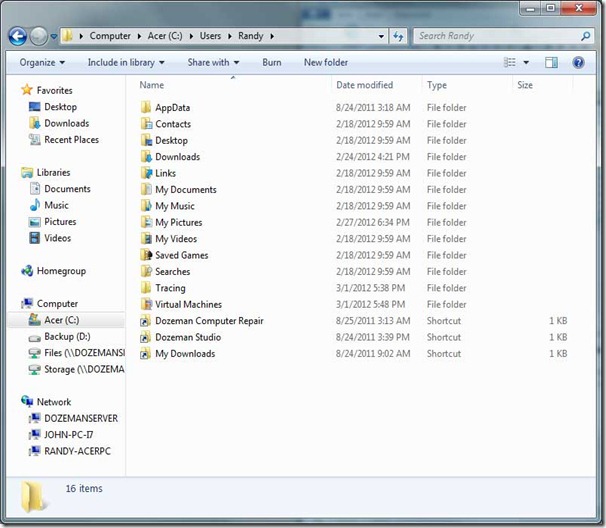Image resolution: width=606 pixels, height=528 pixels.
Task: Select Acer (C:) drive in sidebar
Action: [61, 320]
